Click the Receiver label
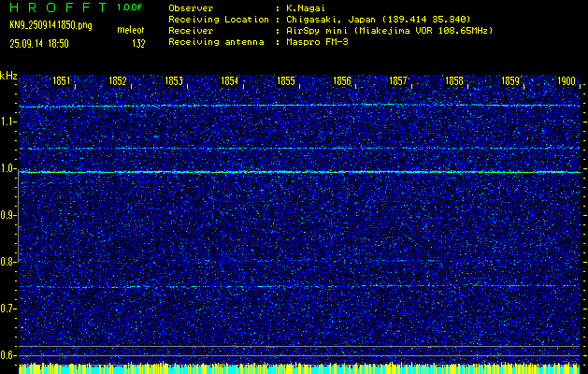The width and height of the screenshot is (588, 374). (191, 31)
